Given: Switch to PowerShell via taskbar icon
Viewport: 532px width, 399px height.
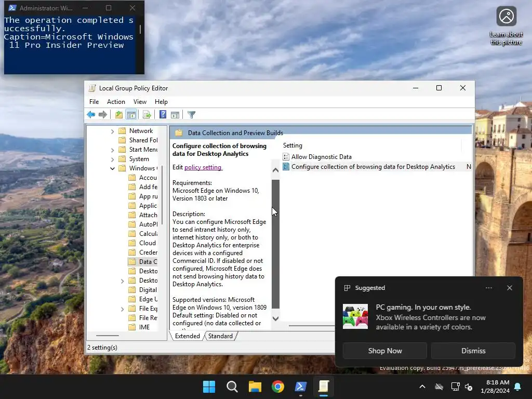Looking at the screenshot, I should click(x=301, y=387).
